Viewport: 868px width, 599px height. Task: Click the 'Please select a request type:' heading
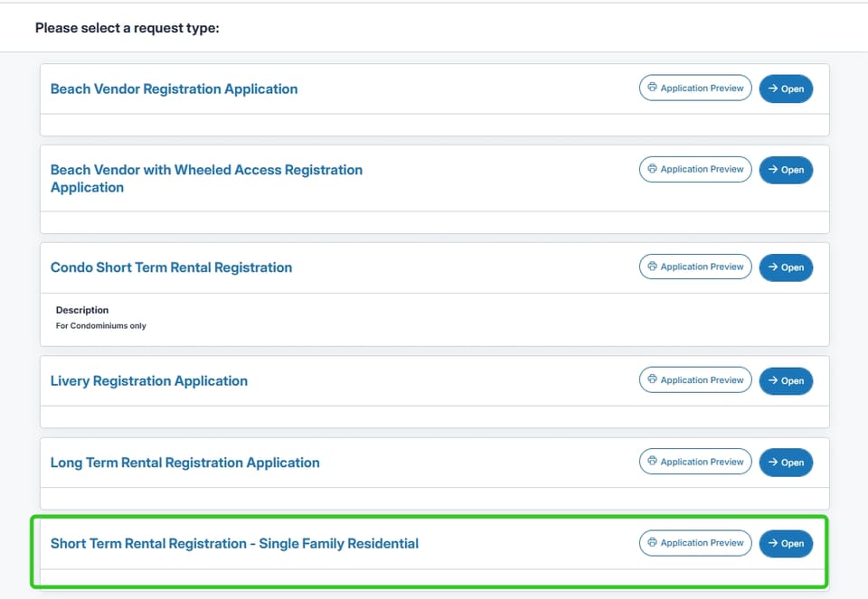click(127, 28)
